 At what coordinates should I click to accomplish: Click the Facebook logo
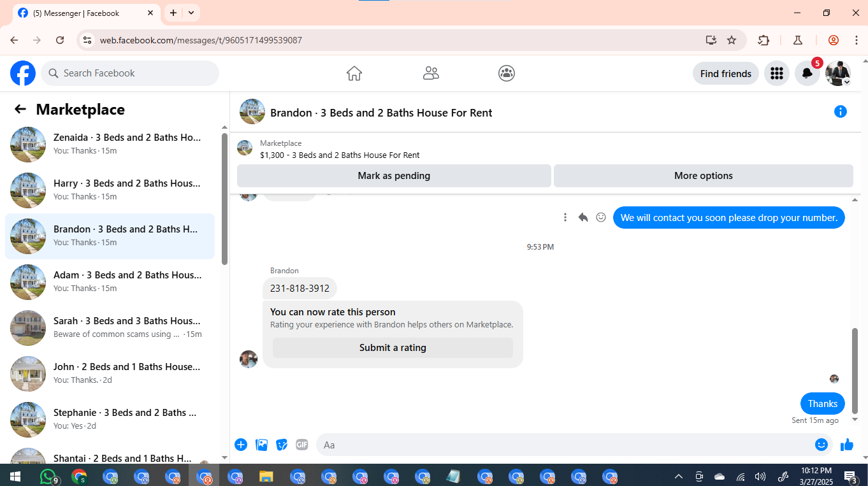(23, 73)
